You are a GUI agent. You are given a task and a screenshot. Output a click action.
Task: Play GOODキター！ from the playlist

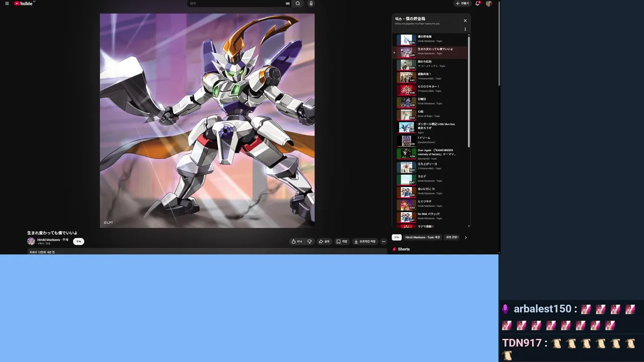coord(430,89)
